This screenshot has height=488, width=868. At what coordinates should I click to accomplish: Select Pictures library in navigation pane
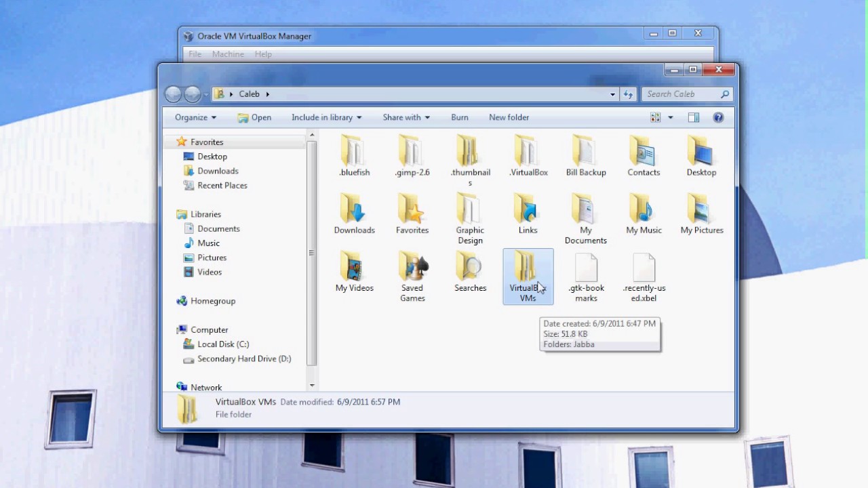click(x=212, y=258)
